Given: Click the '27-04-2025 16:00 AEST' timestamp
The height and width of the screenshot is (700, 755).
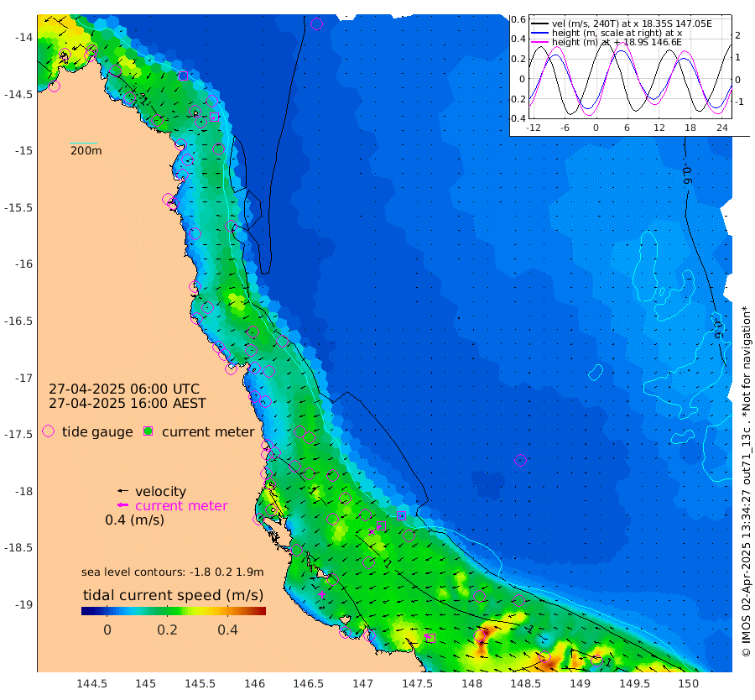Looking at the screenshot, I should point(128,403).
